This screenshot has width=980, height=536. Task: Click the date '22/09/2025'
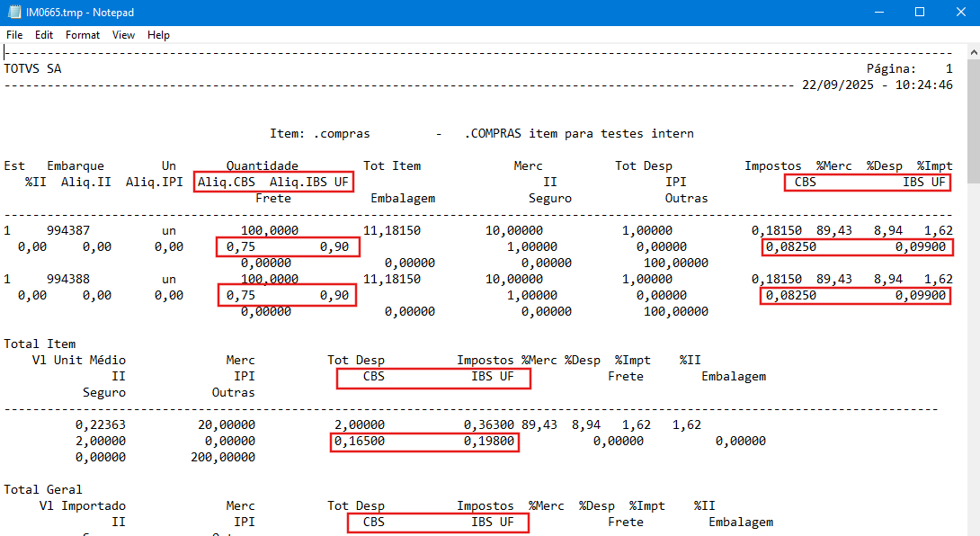838,85
